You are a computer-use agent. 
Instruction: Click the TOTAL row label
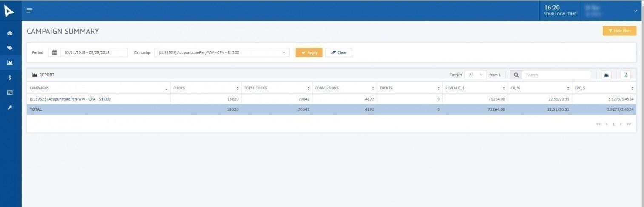(36, 109)
